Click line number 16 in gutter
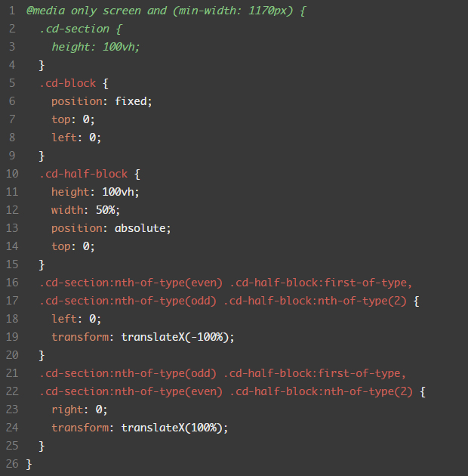Viewport: 468px width, 476px height. [x=12, y=283]
